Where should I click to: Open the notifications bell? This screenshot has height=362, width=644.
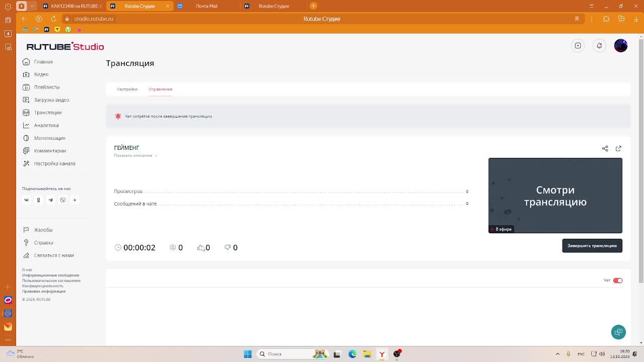(x=599, y=46)
